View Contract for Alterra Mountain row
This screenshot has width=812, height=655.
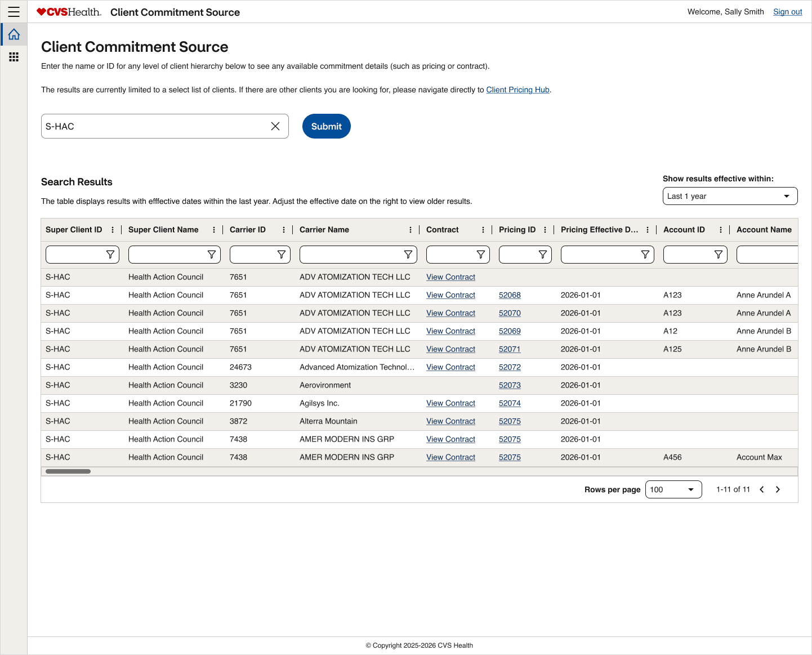coord(450,421)
